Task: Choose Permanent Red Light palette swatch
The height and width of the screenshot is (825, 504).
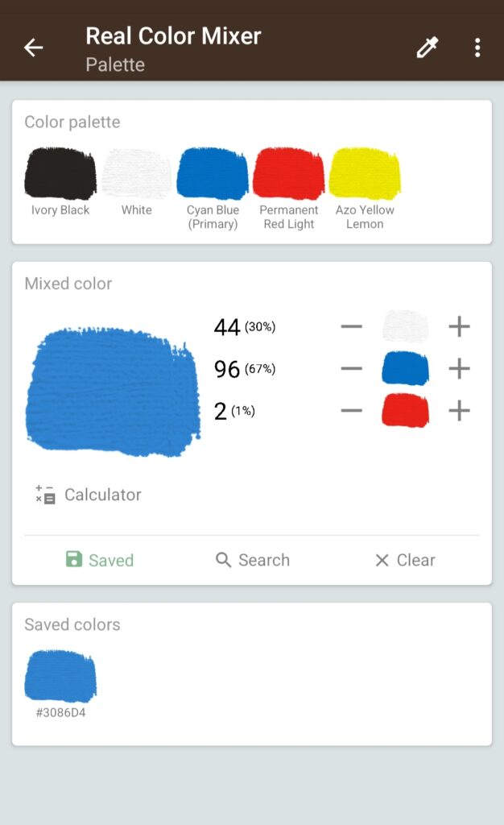Action: click(289, 173)
